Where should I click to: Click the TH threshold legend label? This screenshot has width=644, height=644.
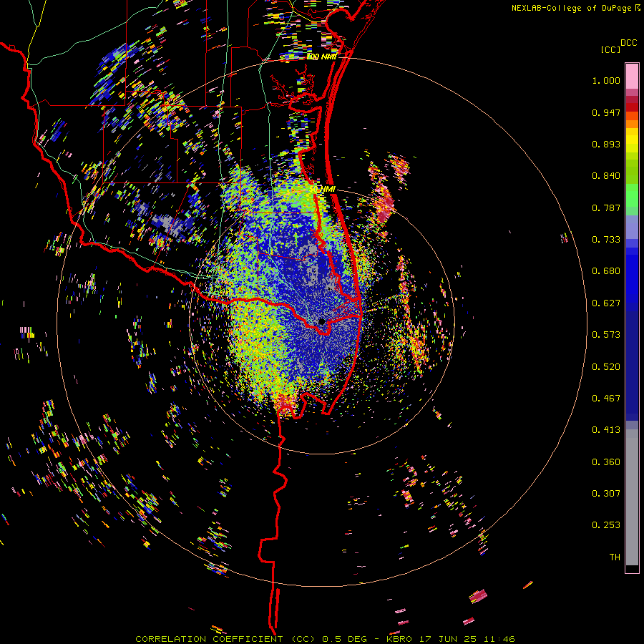point(615,557)
